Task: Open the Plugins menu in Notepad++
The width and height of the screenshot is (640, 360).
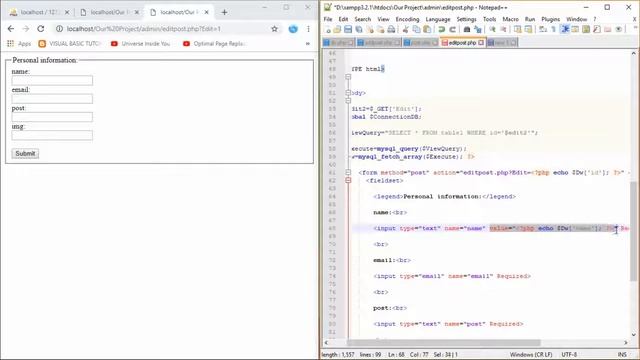Action: [550, 19]
